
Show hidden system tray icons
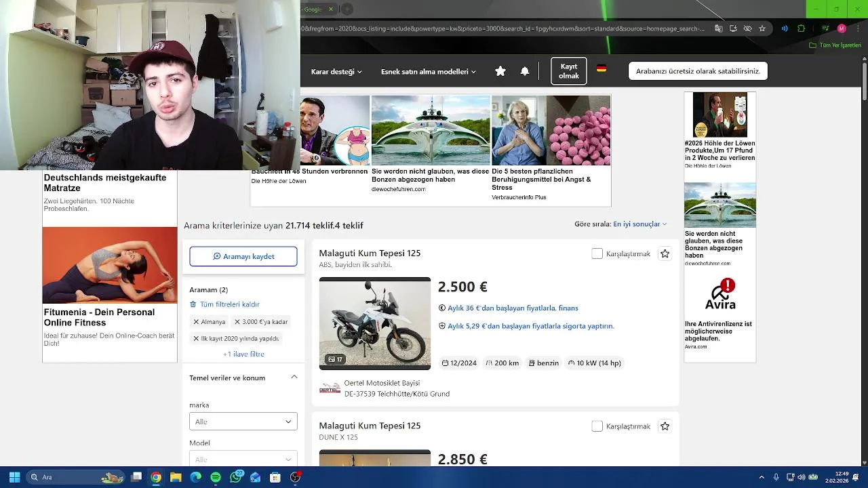pyautogui.click(x=762, y=478)
